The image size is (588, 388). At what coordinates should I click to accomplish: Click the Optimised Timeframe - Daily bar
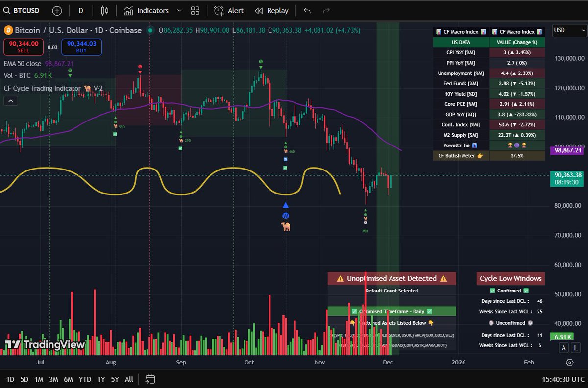392,311
